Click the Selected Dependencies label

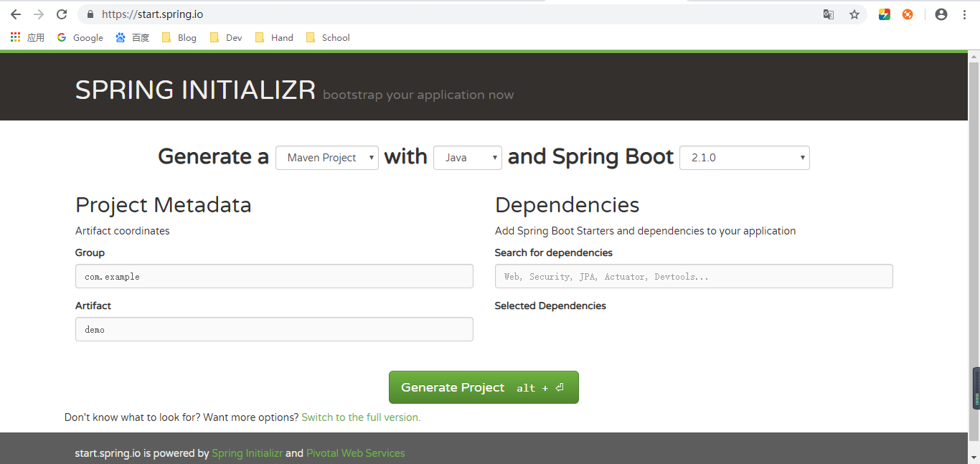(550, 306)
